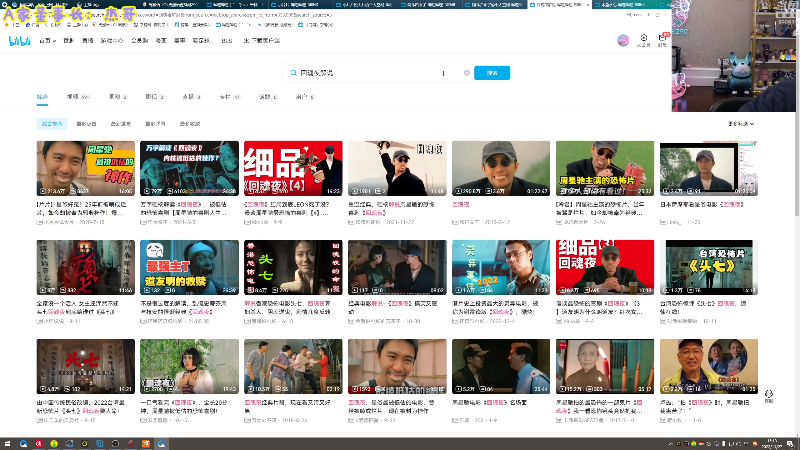Open thumbnail with red 细品《回魂夜》[4]
Screen dimensions: 800x450
(293, 168)
